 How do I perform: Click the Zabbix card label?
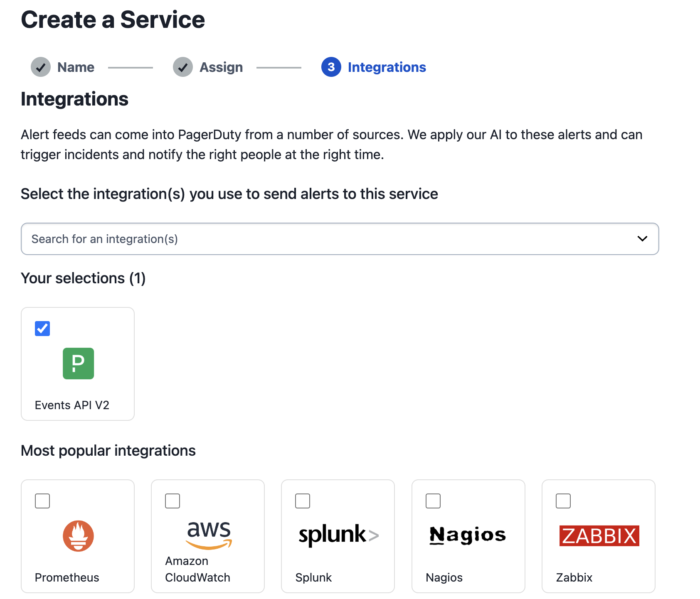point(574,577)
